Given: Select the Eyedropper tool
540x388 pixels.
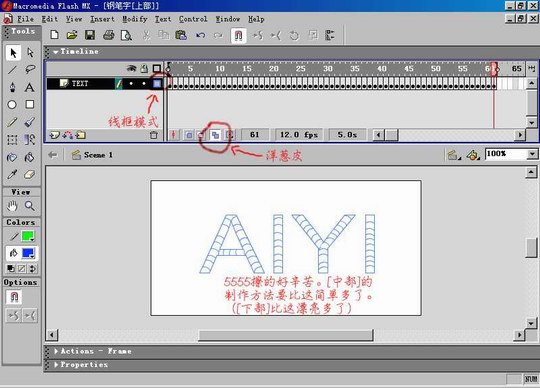Looking at the screenshot, I should point(12,175).
